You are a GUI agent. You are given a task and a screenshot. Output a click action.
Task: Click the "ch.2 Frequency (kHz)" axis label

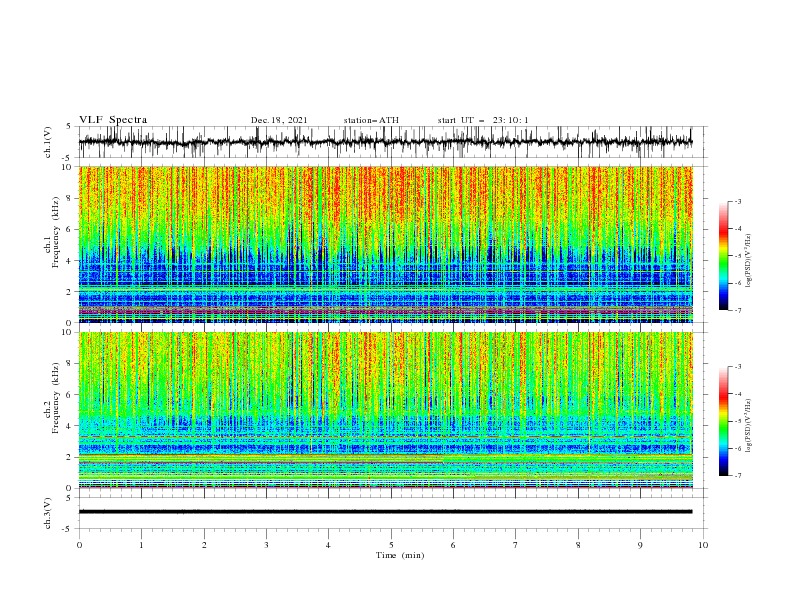tap(52, 397)
